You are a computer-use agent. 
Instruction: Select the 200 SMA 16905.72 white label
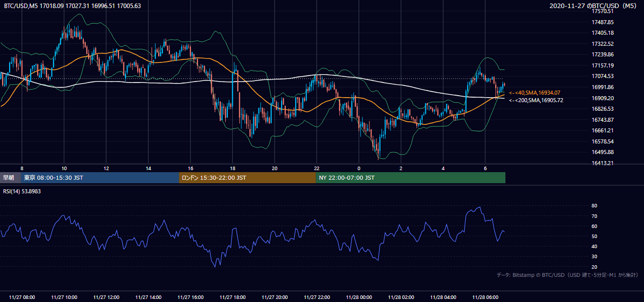[536, 100]
